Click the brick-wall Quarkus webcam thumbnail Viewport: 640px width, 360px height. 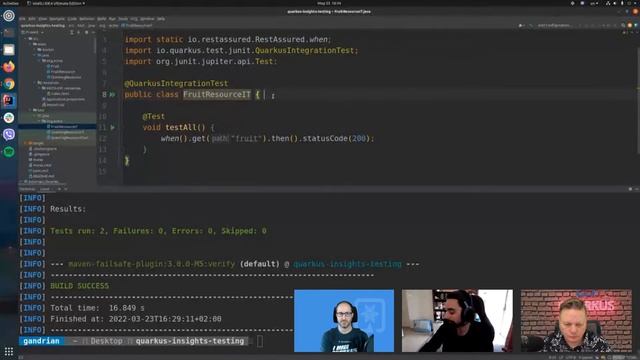pos(576,320)
